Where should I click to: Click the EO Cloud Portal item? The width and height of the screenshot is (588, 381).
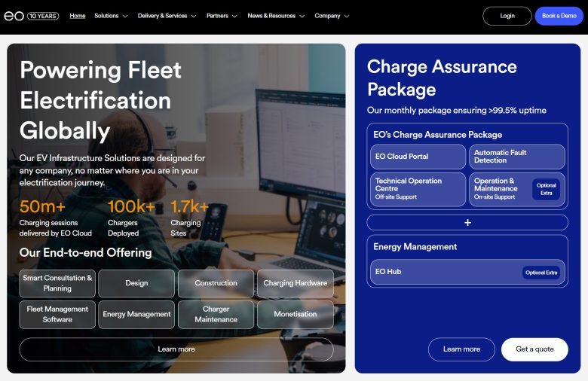point(418,157)
